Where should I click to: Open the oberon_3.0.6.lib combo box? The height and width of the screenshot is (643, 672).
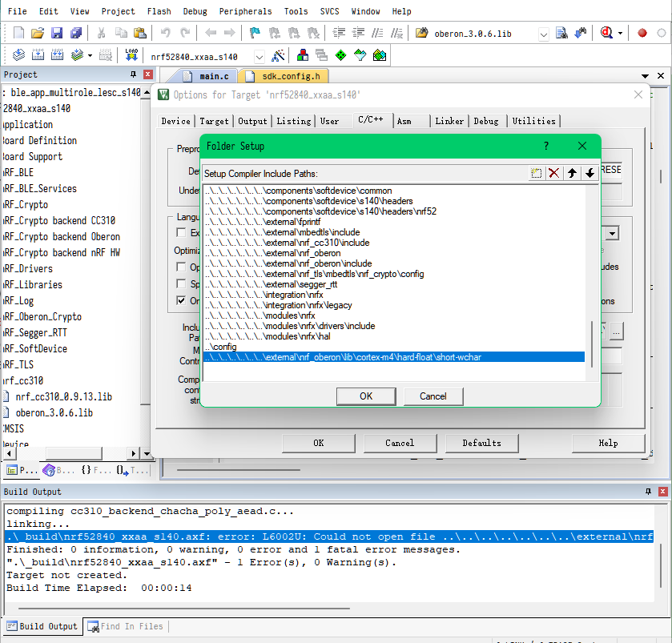(543, 34)
